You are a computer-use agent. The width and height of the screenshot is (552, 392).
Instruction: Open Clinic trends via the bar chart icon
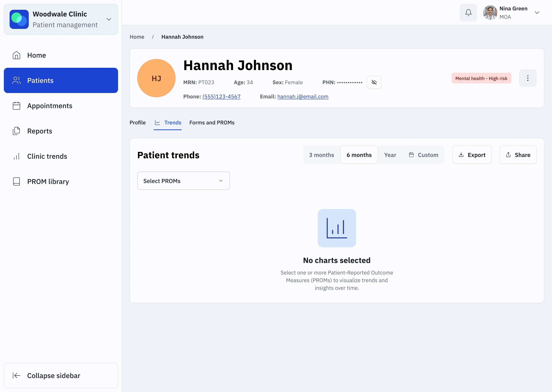point(16,156)
